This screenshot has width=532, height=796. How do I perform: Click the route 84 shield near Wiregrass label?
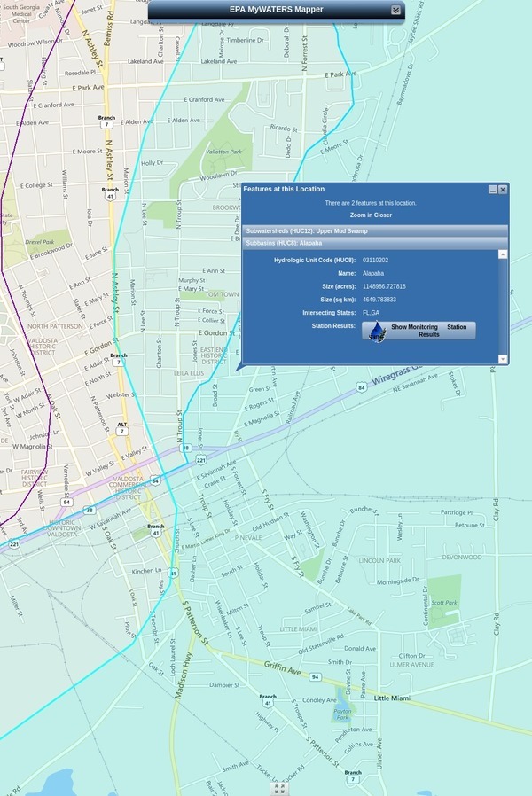pos(361,388)
